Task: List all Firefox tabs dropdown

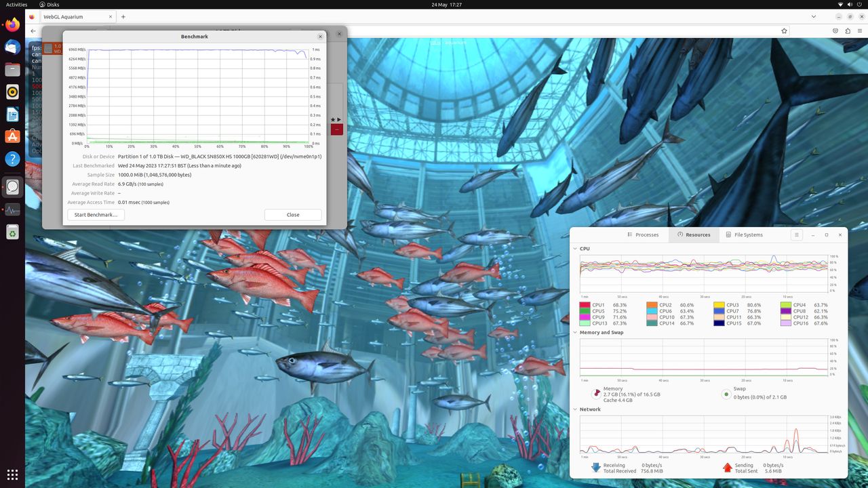Action: click(x=814, y=16)
